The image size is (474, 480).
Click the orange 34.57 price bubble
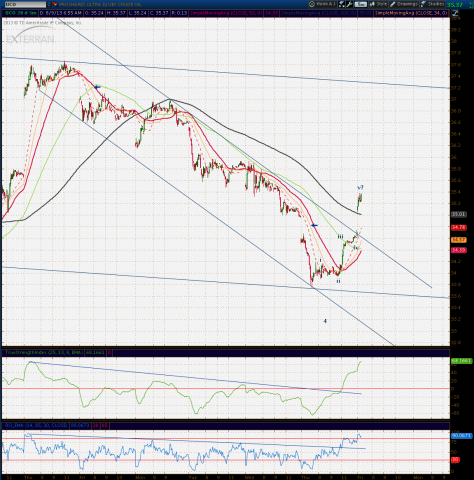tap(459, 240)
